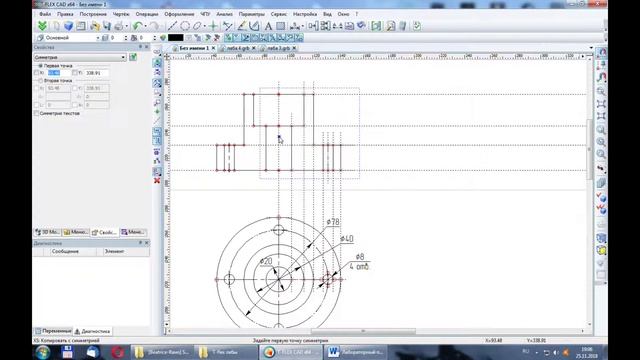Click the green double-arrow confirm icon in top toolbar
This screenshot has height=360, width=640.
click(42, 26)
